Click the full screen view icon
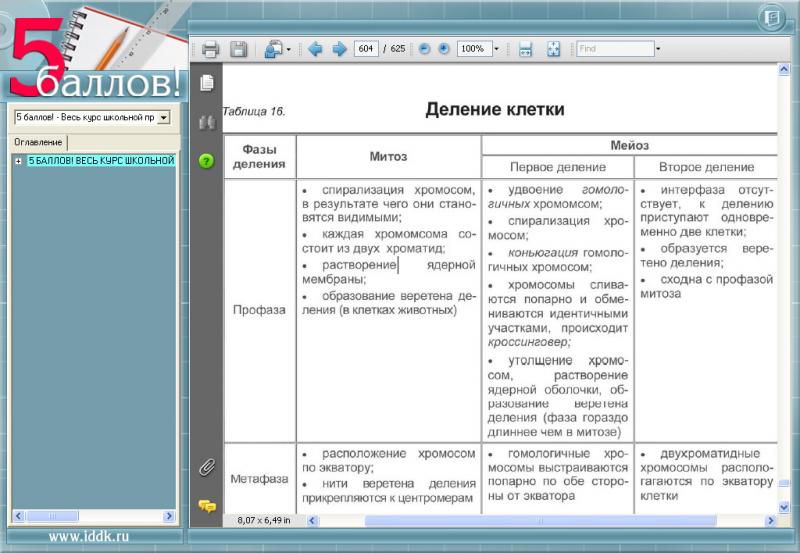 [x=553, y=49]
